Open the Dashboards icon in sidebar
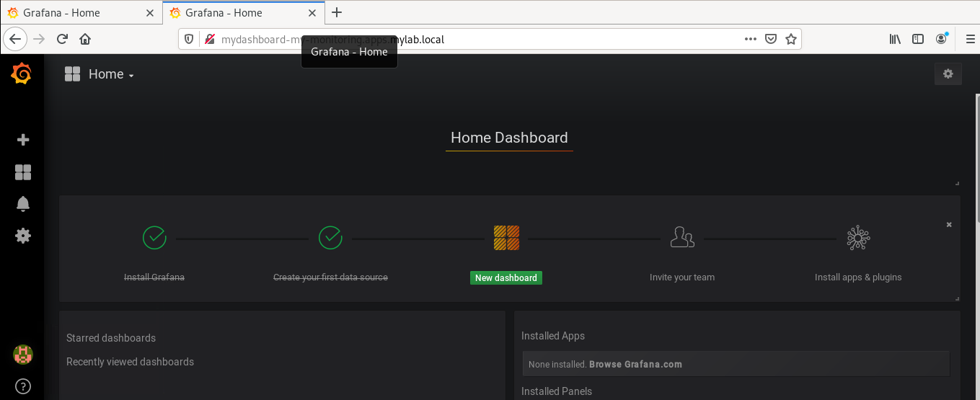 point(23,172)
